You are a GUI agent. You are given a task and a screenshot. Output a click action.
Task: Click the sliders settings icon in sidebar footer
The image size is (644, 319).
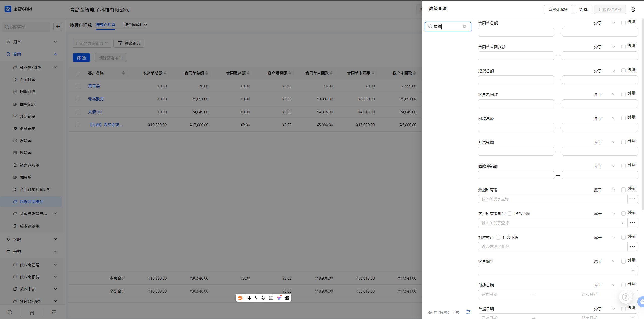(32, 312)
